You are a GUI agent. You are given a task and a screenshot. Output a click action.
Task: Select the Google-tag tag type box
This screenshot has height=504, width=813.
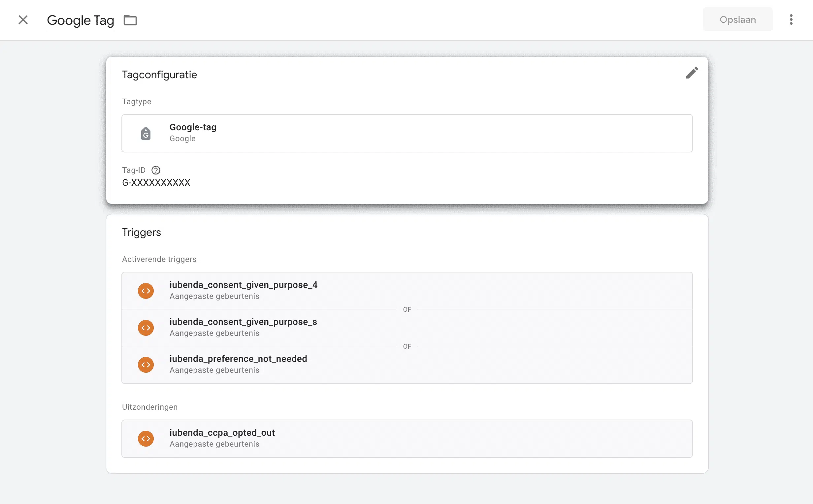click(407, 133)
